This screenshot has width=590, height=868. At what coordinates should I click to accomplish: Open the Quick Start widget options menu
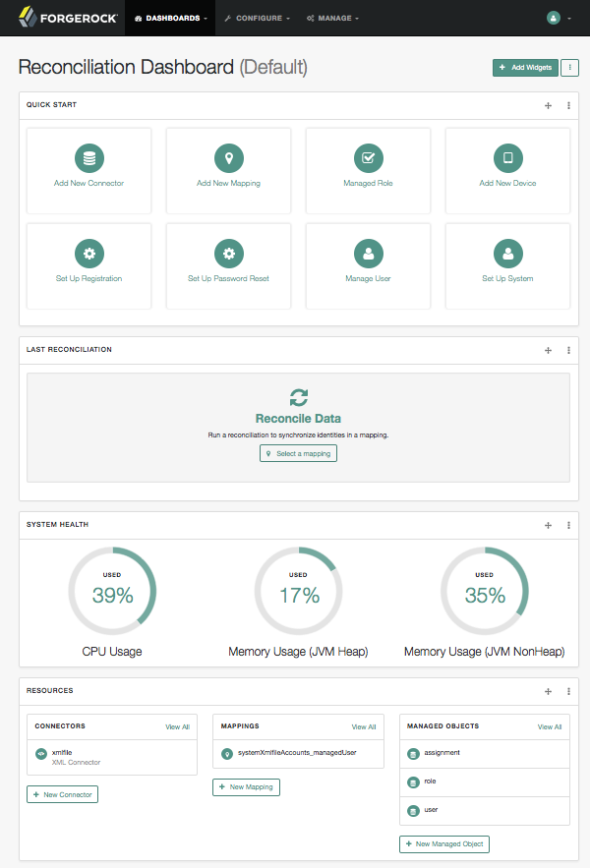point(568,105)
